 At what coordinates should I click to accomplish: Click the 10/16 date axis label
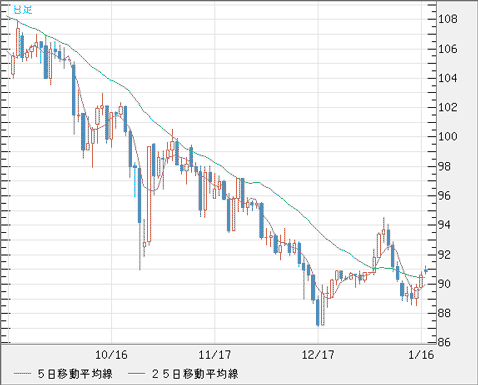pos(111,355)
